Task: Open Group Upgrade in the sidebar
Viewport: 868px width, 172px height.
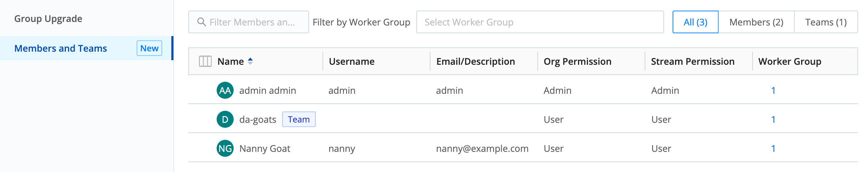Action: (48, 18)
